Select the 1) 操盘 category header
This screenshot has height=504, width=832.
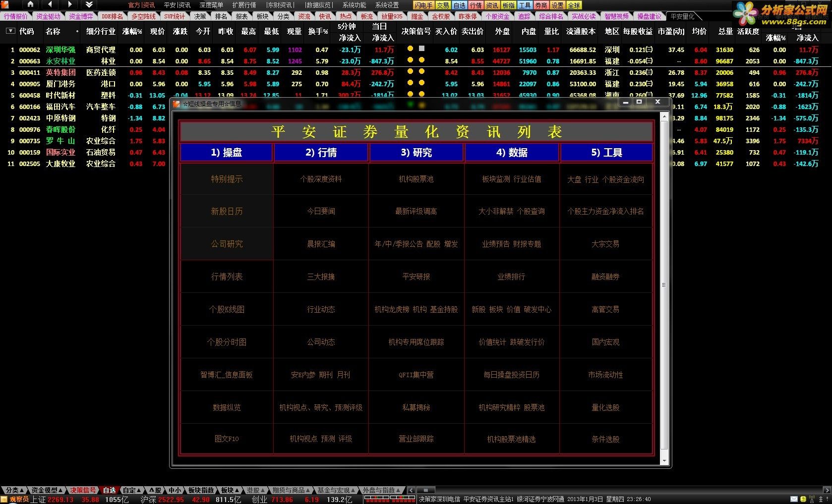pyautogui.click(x=227, y=153)
